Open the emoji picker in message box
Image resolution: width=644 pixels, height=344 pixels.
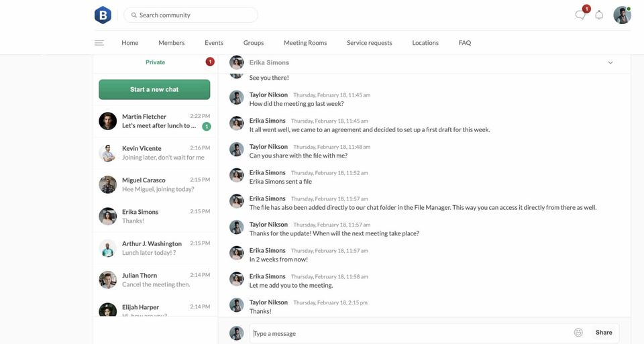pyautogui.click(x=578, y=333)
